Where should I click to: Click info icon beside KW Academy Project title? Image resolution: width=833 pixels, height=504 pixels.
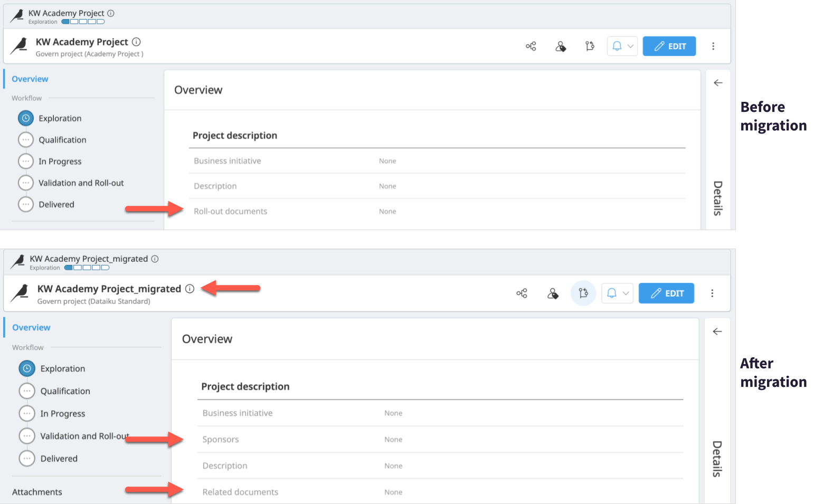136,42
